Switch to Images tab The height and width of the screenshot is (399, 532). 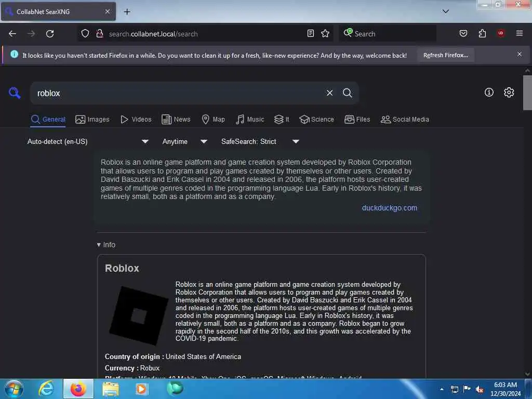coord(92,119)
